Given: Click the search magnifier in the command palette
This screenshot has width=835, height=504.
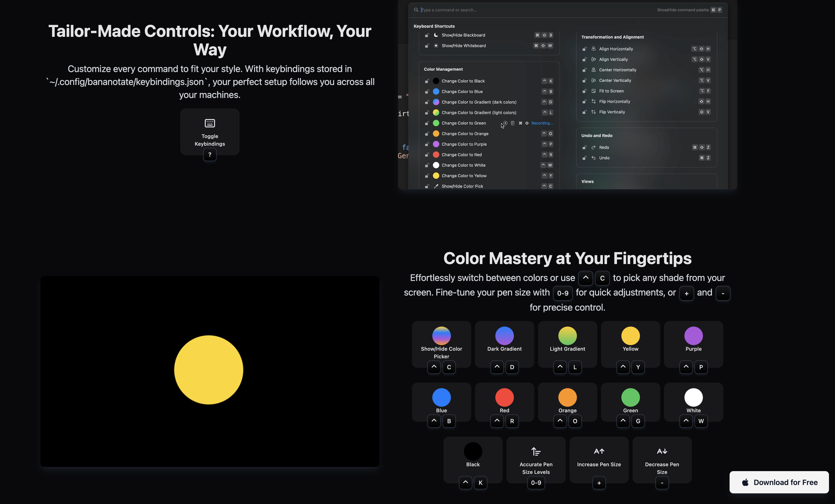Looking at the screenshot, I should point(416,10).
